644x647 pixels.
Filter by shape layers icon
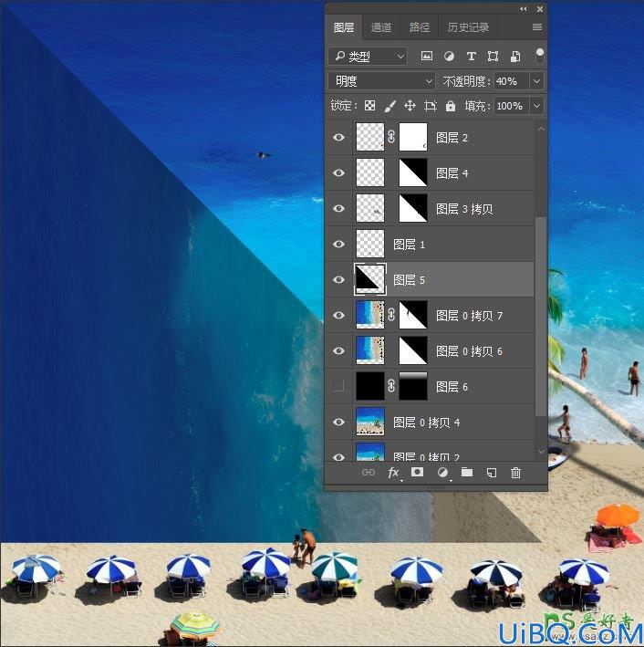493,56
